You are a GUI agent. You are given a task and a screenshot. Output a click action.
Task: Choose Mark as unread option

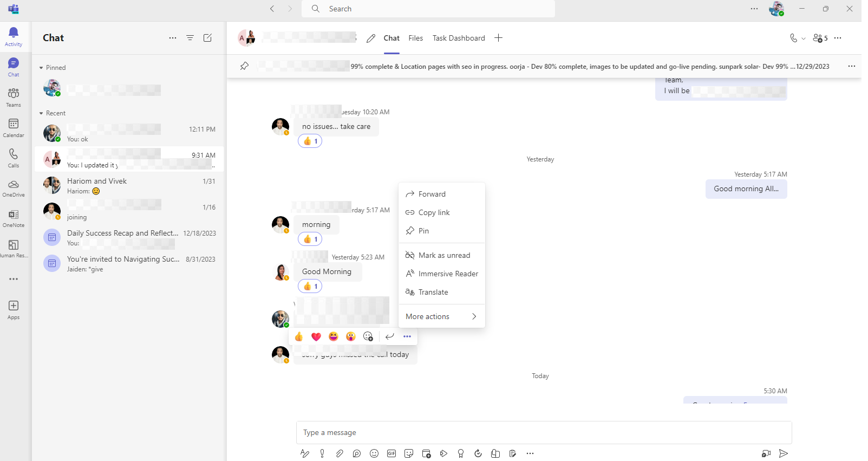coord(443,255)
